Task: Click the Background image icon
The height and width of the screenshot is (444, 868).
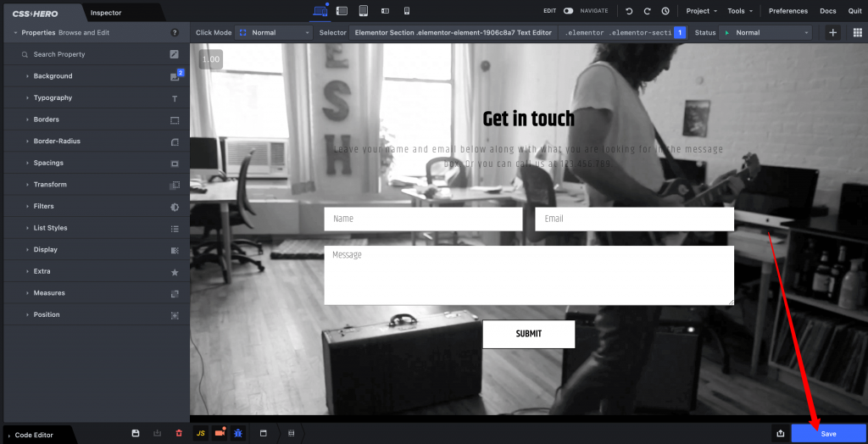Action: pyautogui.click(x=175, y=77)
